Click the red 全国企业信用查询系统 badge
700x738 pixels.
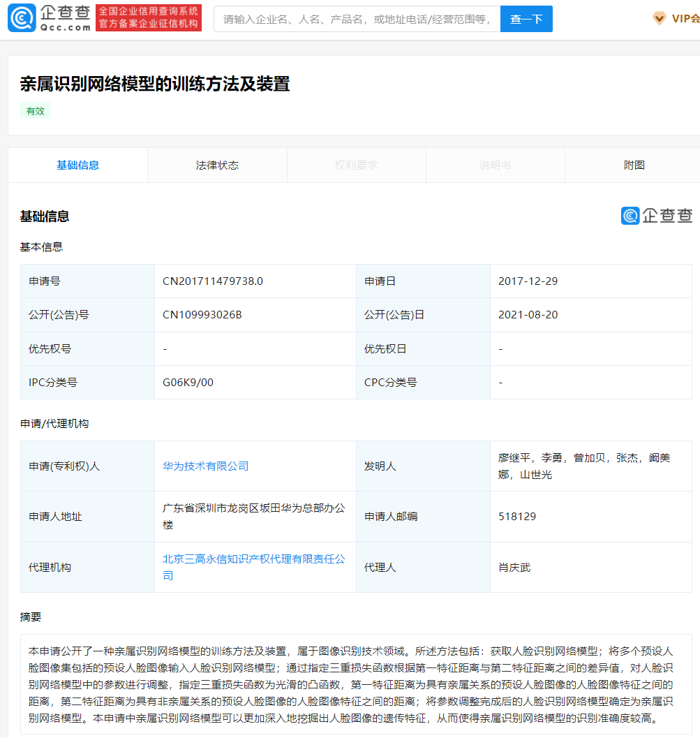point(148,19)
